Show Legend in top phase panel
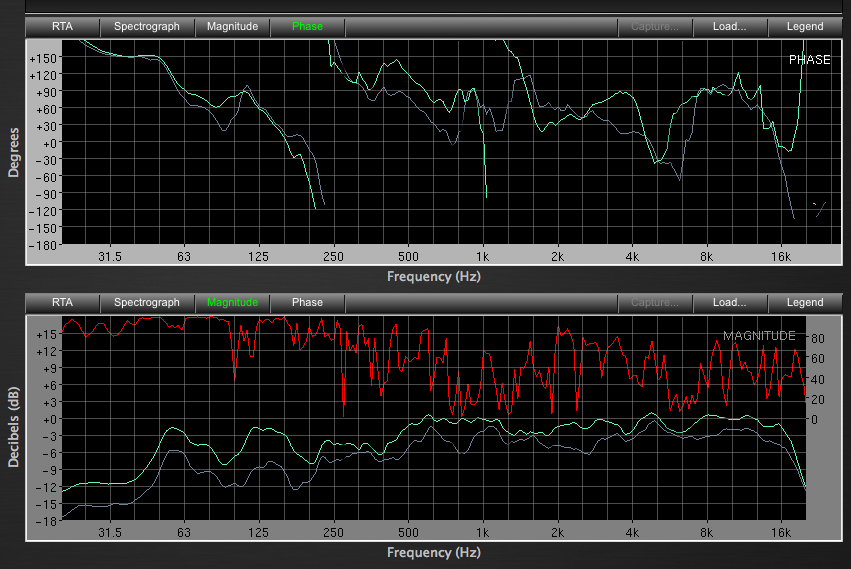 805,27
